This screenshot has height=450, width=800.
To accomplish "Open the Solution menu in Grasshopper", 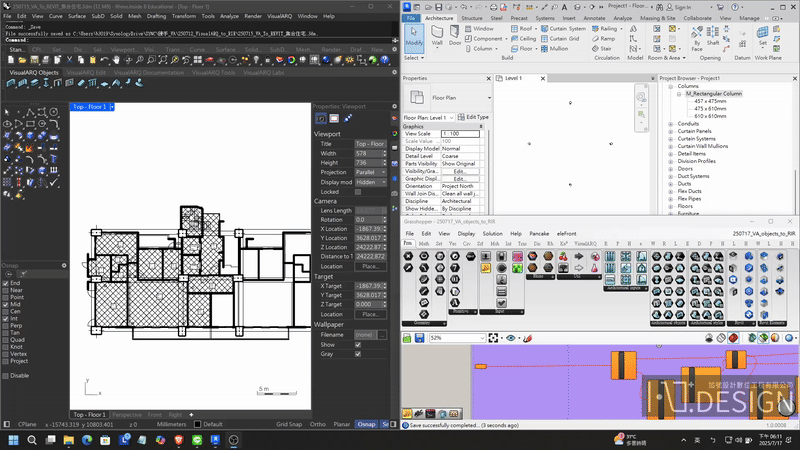I will point(492,234).
